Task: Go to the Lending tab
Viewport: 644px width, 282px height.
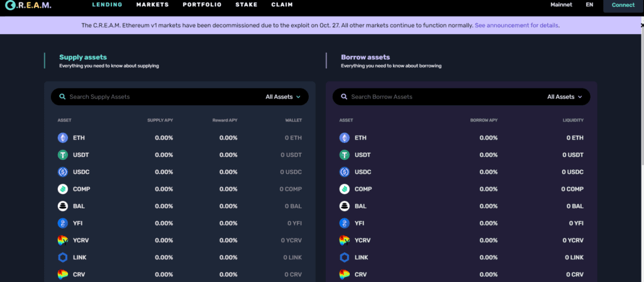Action: tap(107, 5)
